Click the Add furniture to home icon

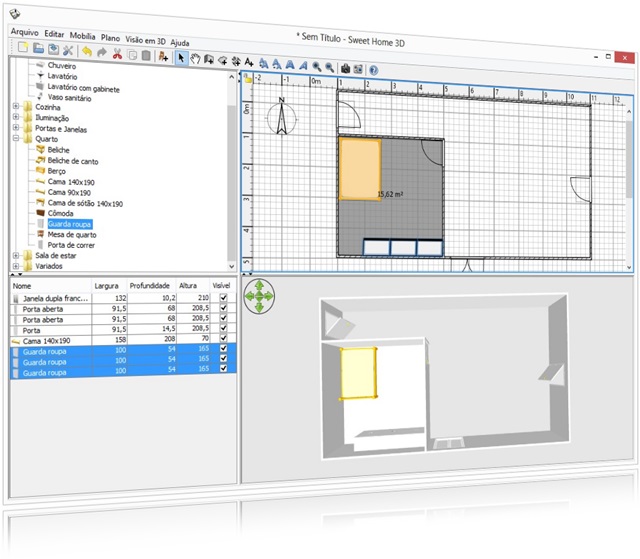pos(162,50)
